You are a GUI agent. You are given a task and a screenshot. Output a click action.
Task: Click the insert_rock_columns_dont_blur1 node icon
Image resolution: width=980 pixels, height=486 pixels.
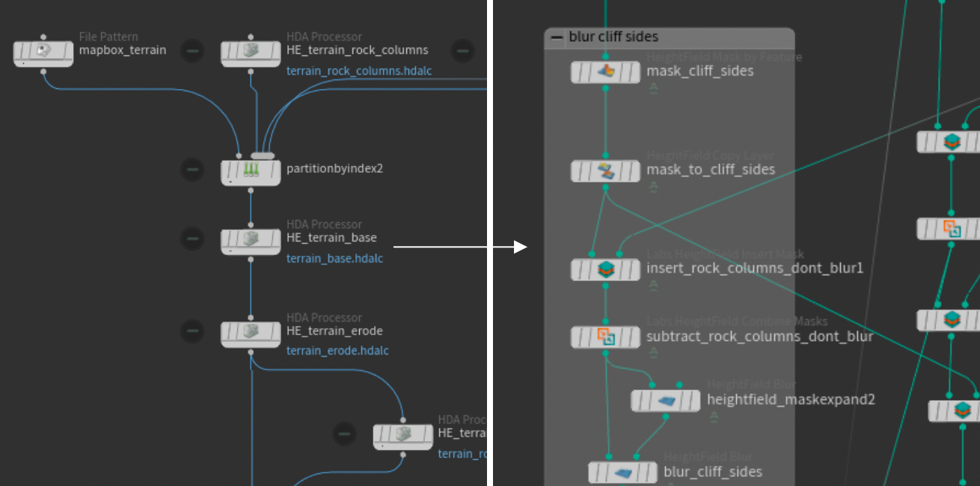(606, 269)
